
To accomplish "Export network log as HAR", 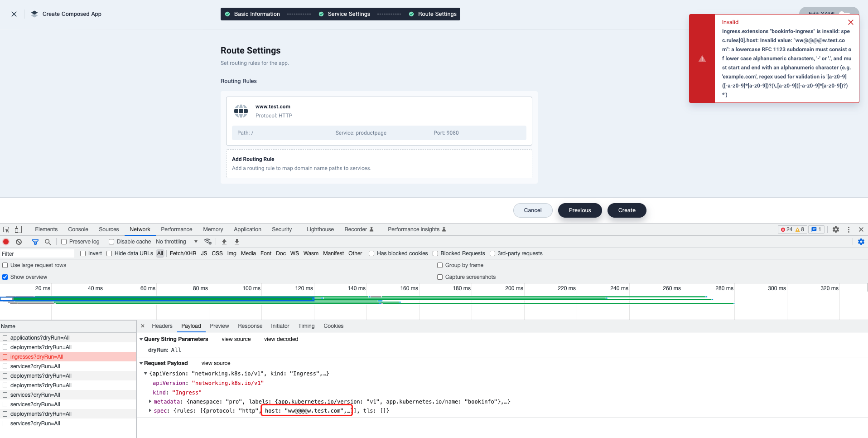I will [x=236, y=242].
